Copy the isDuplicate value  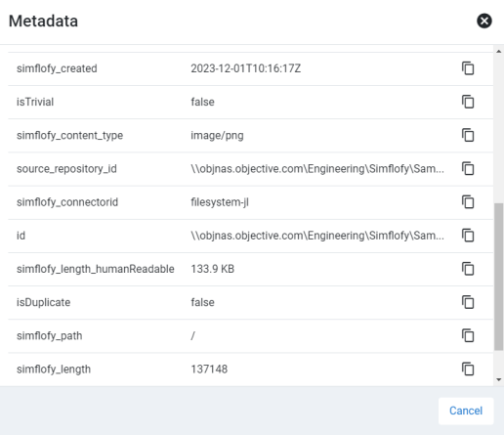468,302
